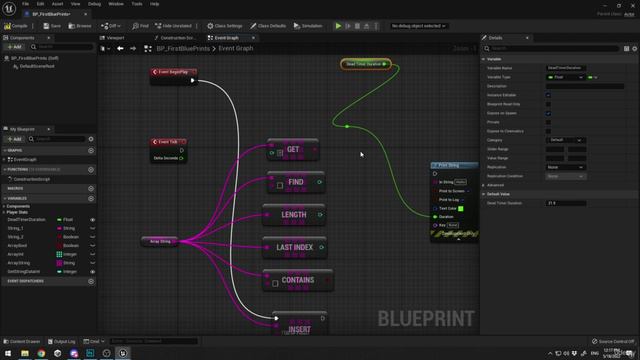The width and height of the screenshot is (640, 360).
Task: Open Browse in the toolbar
Action: tap(80, 26)
